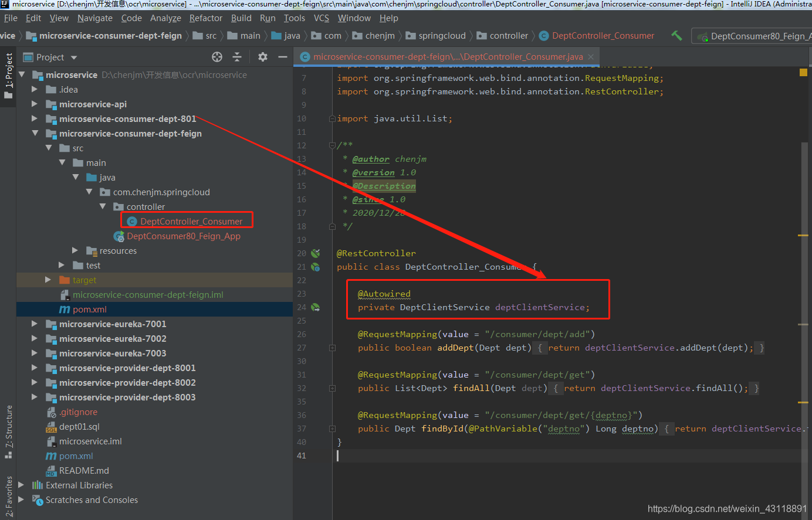This screenshot has width=812, height=520.
Task: Click the locate/scroll-from-source target icon
Action: click(217, 57)
